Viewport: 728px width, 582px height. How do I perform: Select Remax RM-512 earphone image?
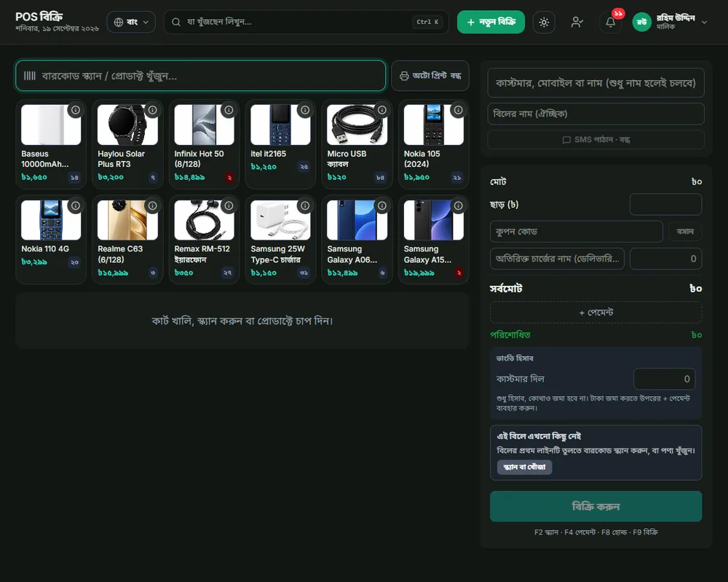tap(205, 220)
